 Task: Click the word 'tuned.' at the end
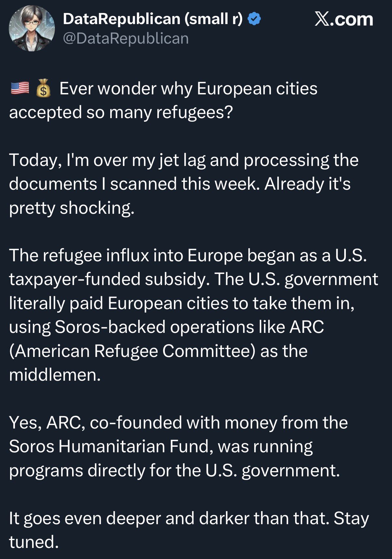pyautogui.click(x=34, y=542)
